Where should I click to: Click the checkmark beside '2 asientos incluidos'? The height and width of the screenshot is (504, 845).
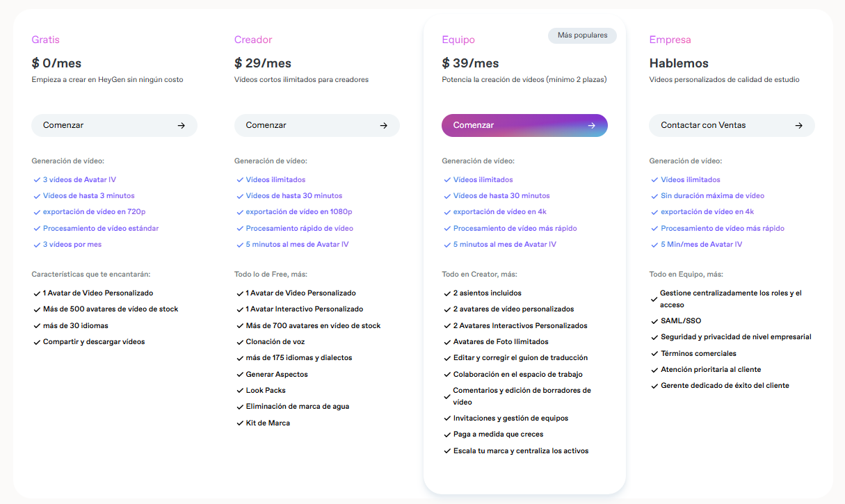[x=447, y=293]
